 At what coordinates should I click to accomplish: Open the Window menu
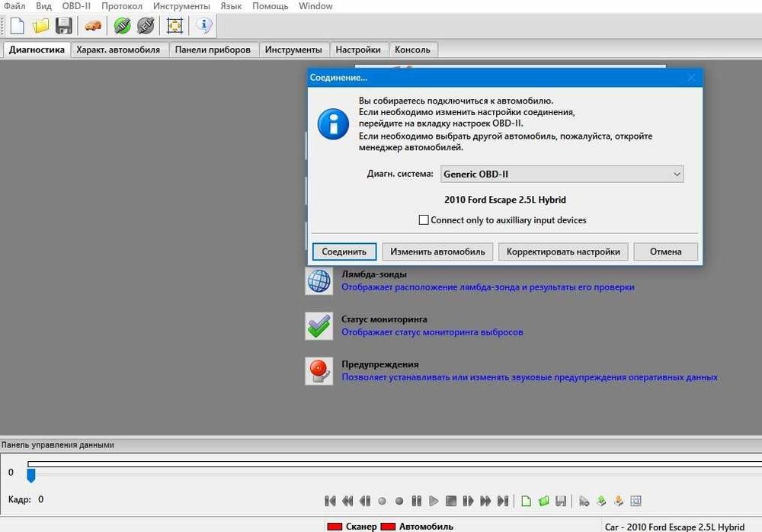point(315,6)
